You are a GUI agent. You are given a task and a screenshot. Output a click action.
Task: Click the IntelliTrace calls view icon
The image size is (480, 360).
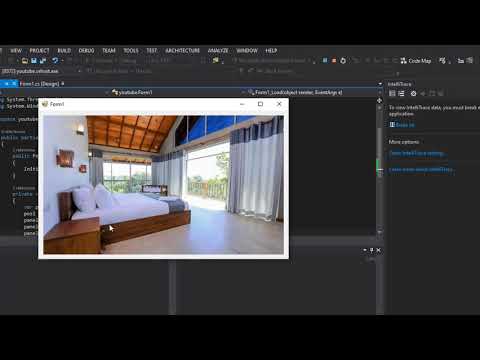(x=401, y=94)
